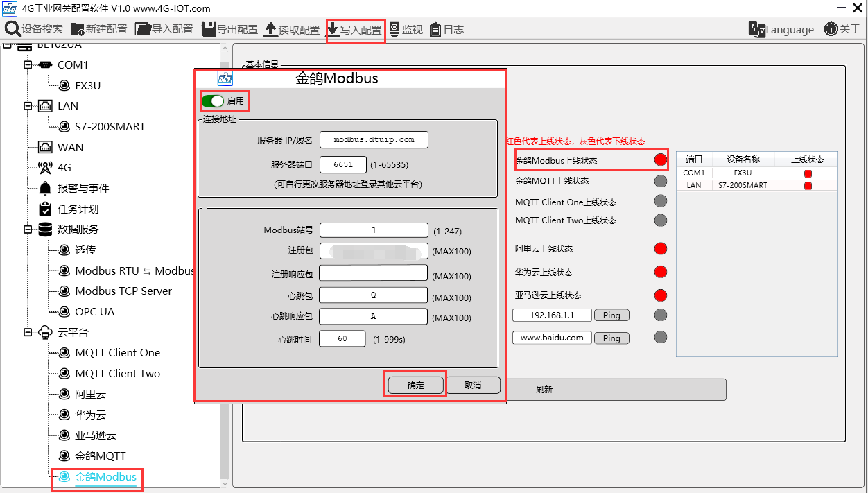Collapse the 云平台 tree node
This screenshot has width=868, height=493.
click(28, 333)
